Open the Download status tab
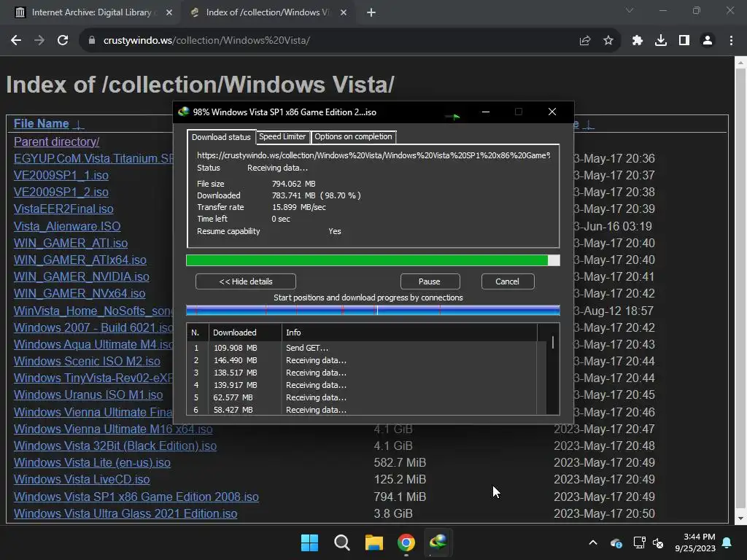The width and height of the screenshot is (747, 560). coord(221,137)
